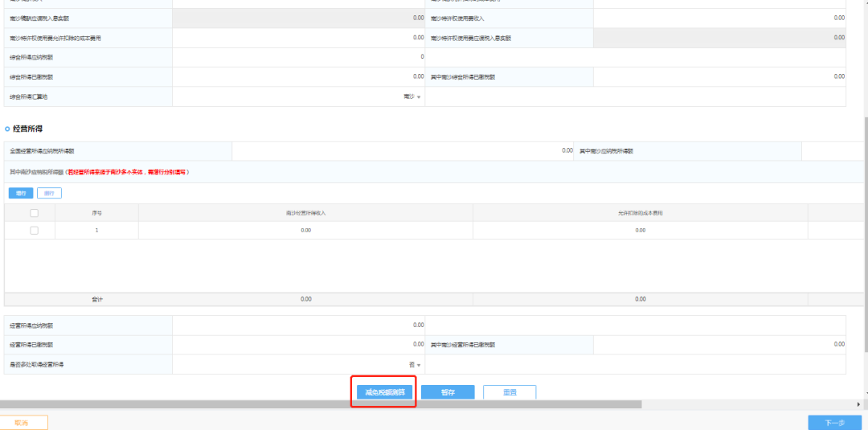Cancel using the 取消 button
This screenshot has height=430, width=868.
point(22,423)
